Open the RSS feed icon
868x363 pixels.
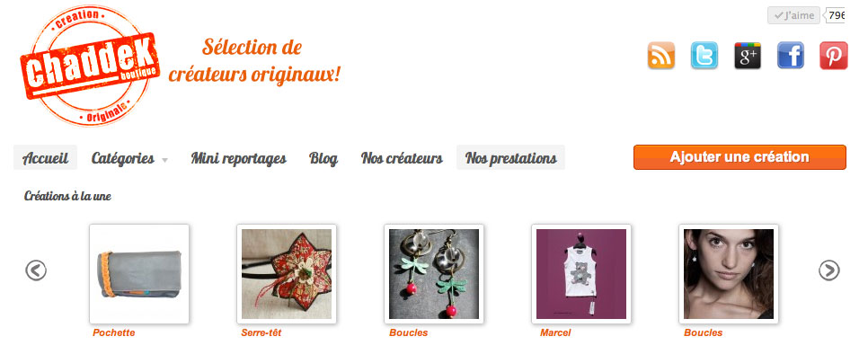[661, 56]
